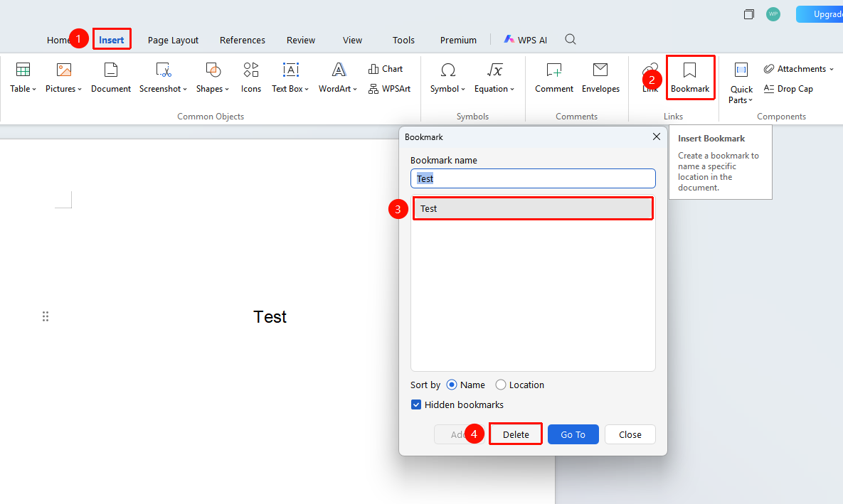
Task: Insert WordArt text
Action: [x=338, y=77]
